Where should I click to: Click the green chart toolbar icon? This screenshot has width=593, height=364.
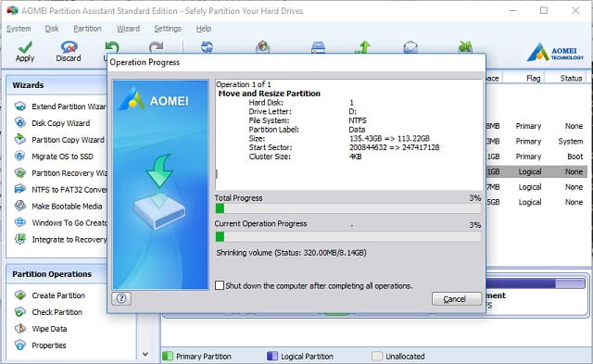(x=465, y=47)
